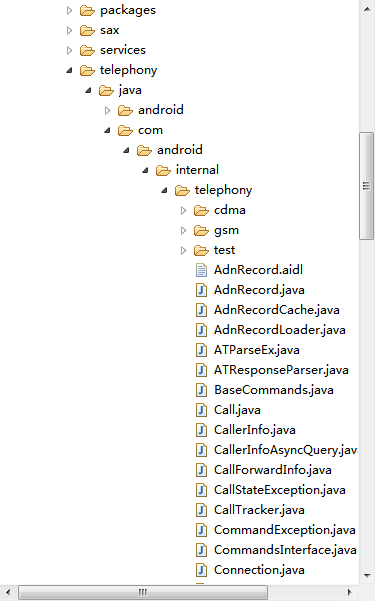Click the CommandsInterface.java file icon
375x601 pixels.
pos(201,550)
